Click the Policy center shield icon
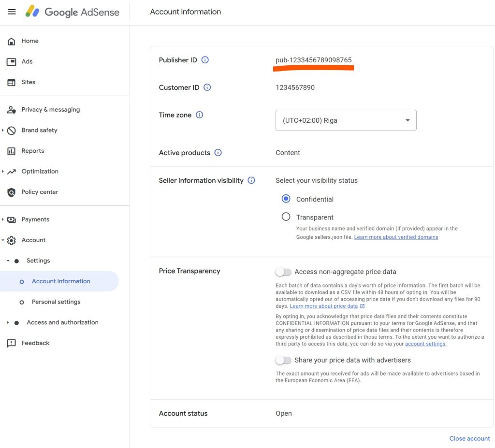The width and height of the screenshot is (495, 448). 11,192
